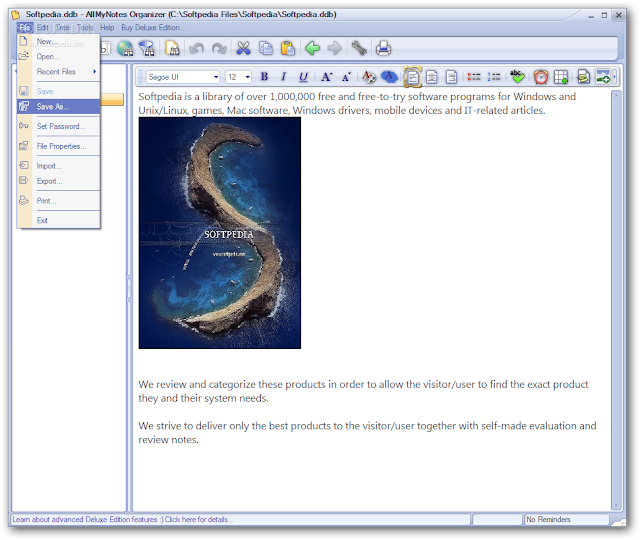
Task: Toggle center text alignment
Action: [431, 77]
